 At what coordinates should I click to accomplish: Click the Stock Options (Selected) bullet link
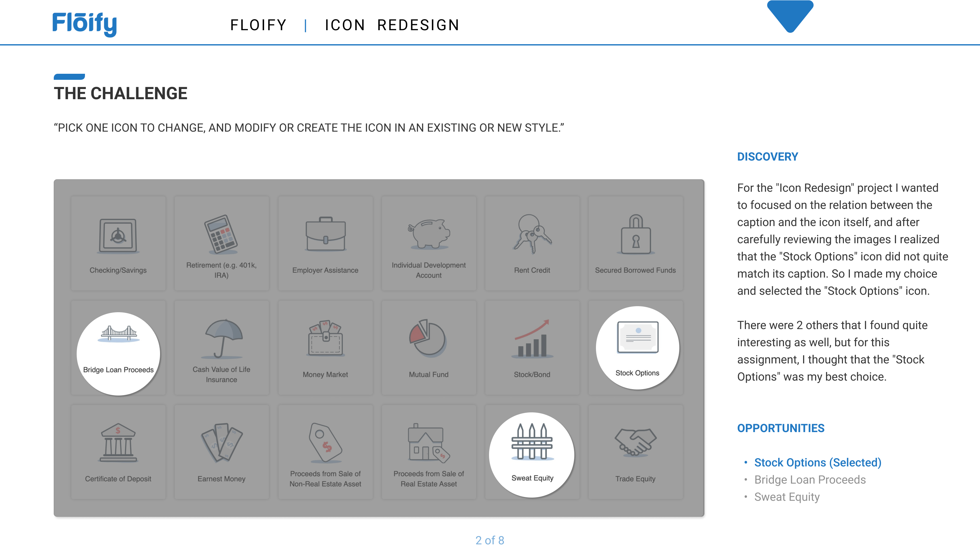[817, 462]
